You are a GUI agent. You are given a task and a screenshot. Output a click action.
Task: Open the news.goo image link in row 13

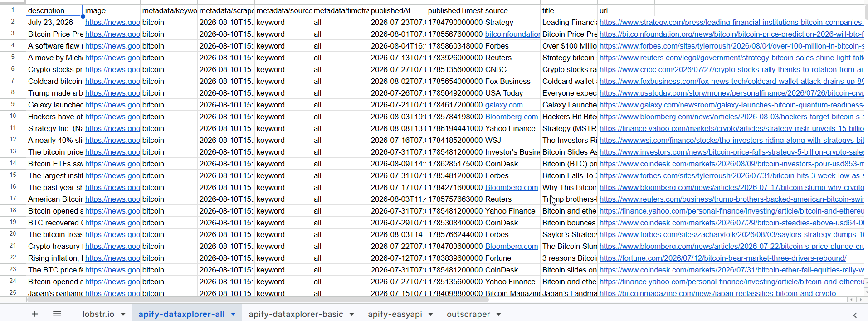[112, 152]
